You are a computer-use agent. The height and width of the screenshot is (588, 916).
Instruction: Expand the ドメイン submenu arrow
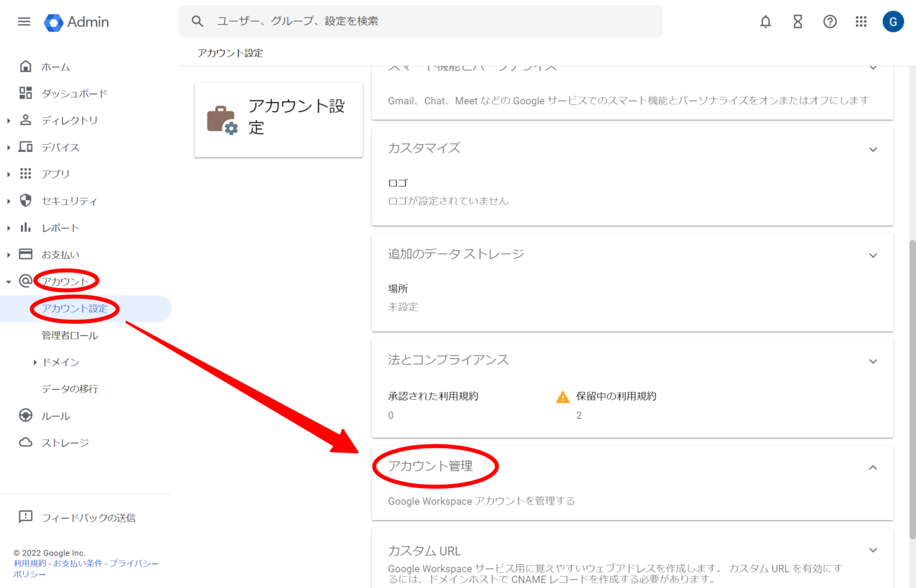pyautogui.click(x=35, y=362)
